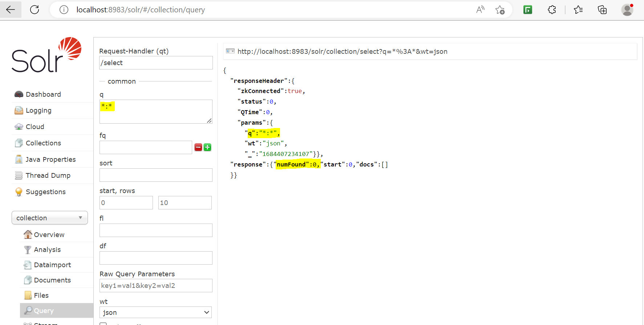Reload the page with refresh icon

(35, 10)
